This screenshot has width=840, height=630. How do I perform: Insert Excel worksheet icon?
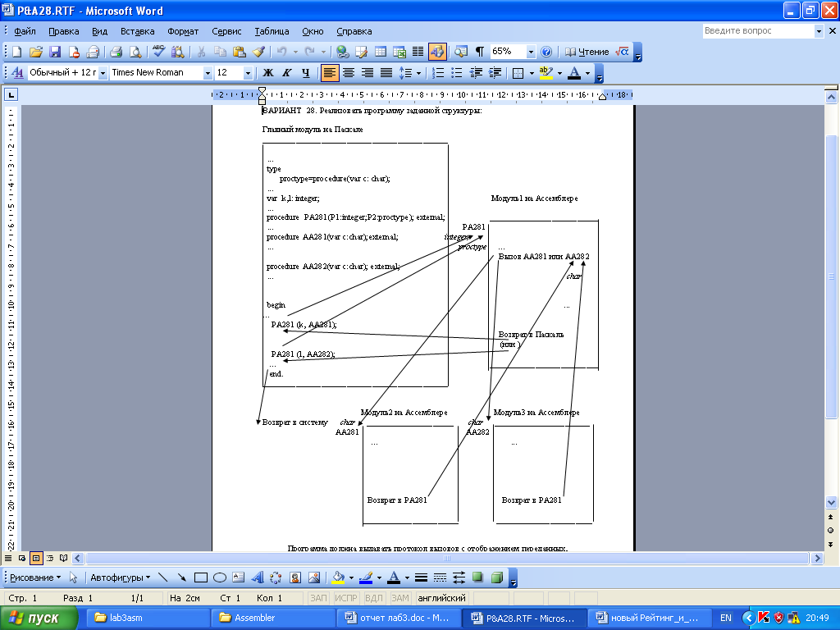(x=399, y=52)
